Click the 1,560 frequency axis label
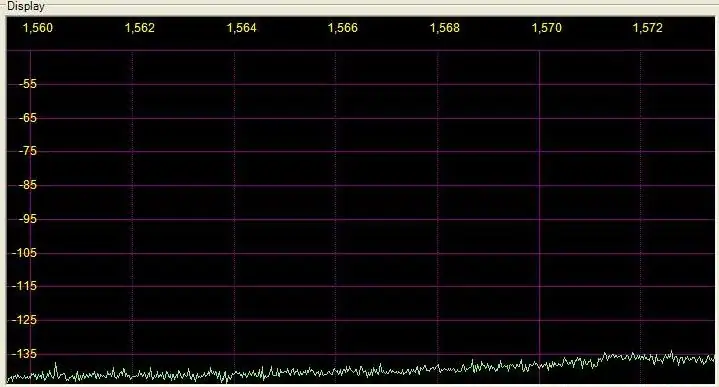The width and height of the screenshot is (719, 387). pyautogui.click(x=38, y=28)
